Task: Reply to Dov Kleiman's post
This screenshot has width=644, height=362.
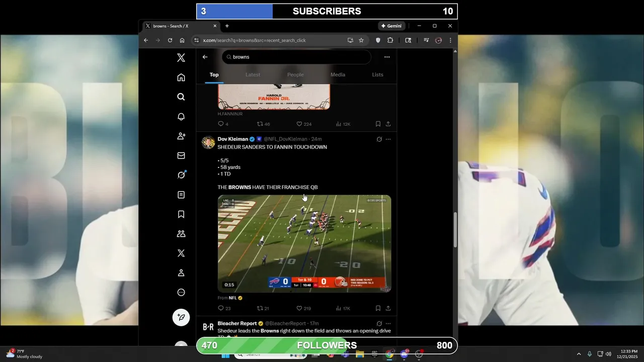Action: [224, 308]
